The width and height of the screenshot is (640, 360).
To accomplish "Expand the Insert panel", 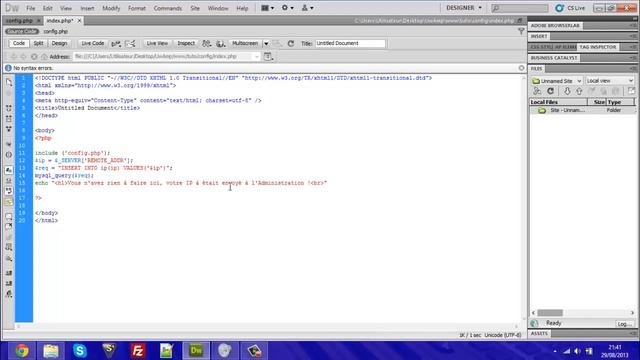I will point(539,36).
